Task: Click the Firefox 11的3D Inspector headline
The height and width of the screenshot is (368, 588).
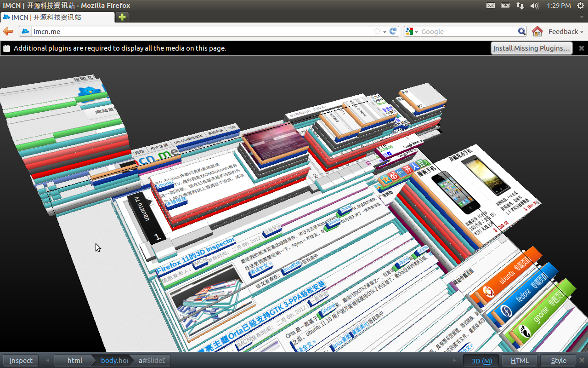Action: (x=195, y=255)
